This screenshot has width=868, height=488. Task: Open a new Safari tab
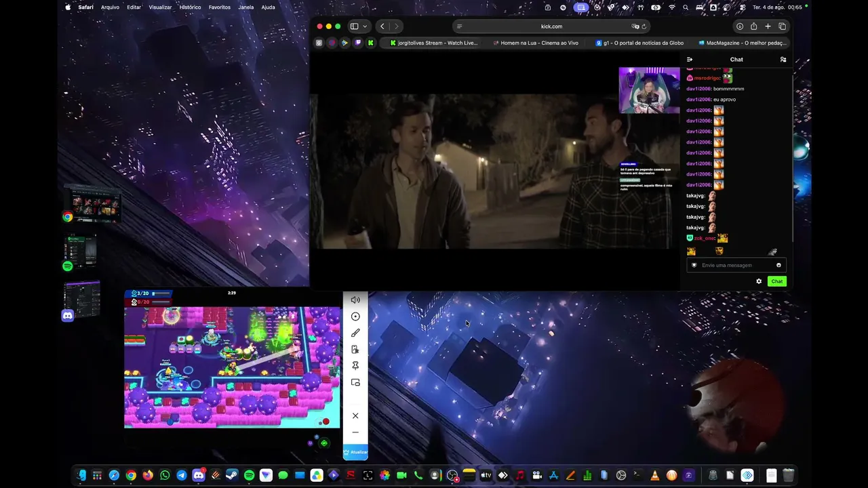pyautogui.click(x=768, y=26)
